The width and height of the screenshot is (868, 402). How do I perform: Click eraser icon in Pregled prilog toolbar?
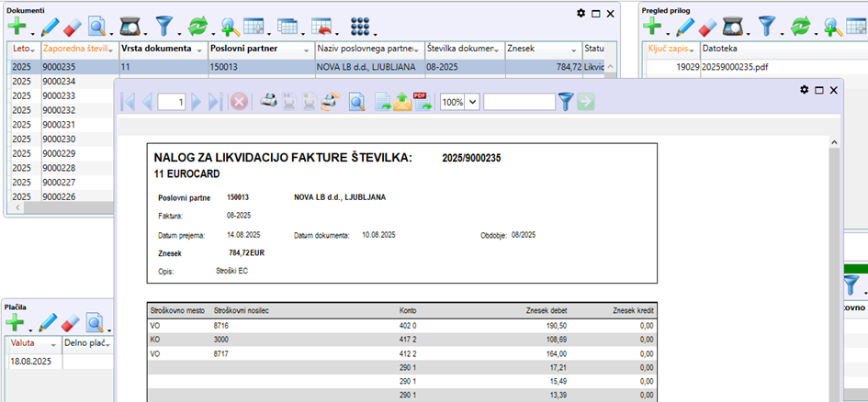(707, 27)
